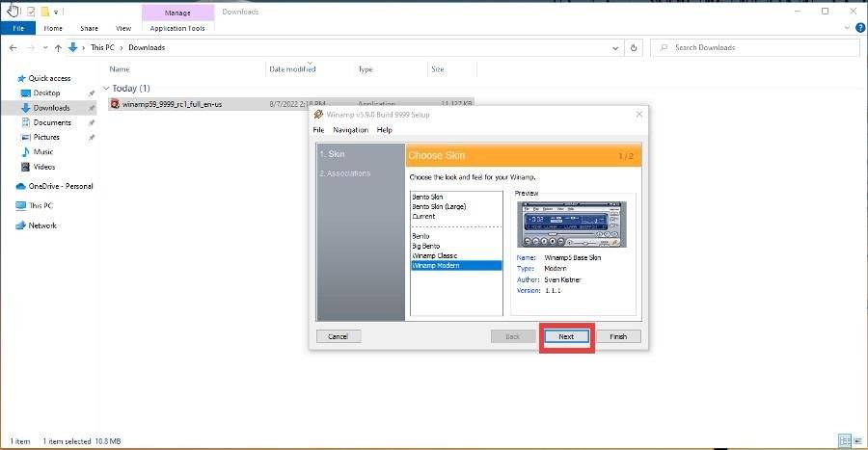Open Desktop in navigation pane

click(x=46, y=93)
